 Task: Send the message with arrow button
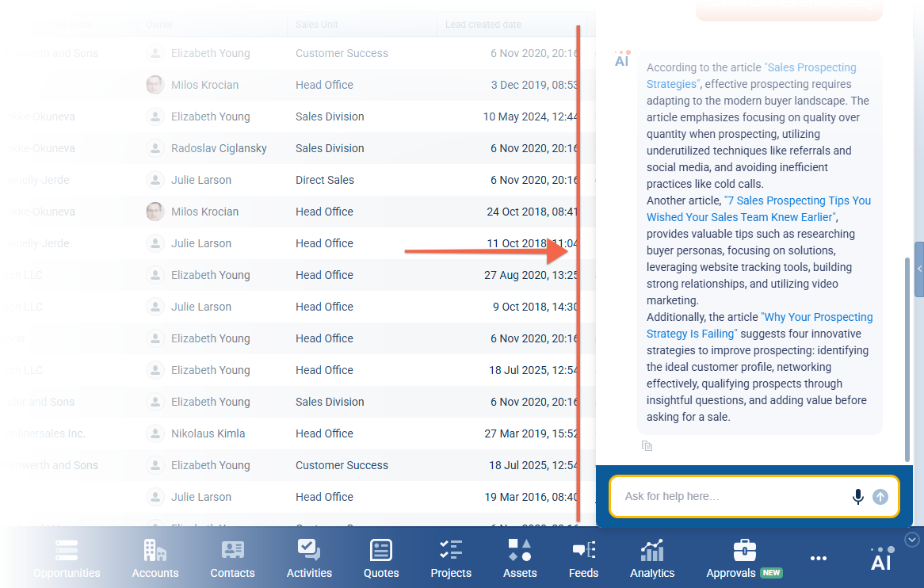click(x=880, y=497)
